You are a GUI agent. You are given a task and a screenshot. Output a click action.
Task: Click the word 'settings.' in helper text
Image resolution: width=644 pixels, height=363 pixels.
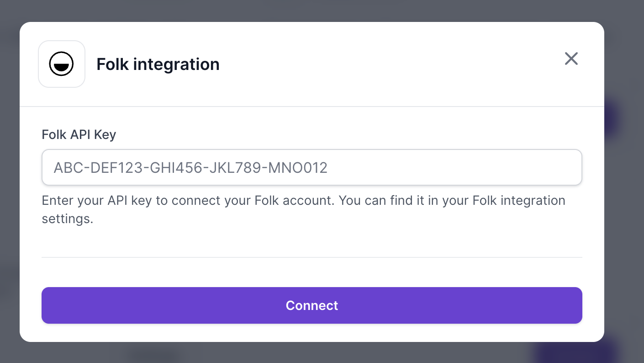tap(68, 219)
